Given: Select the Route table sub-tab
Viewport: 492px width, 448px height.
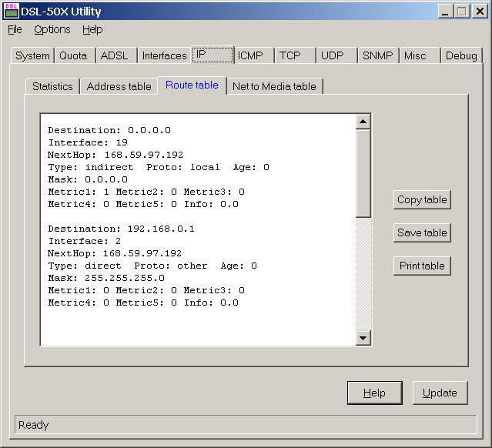Looking at the screenshot, I should (192, 85).
